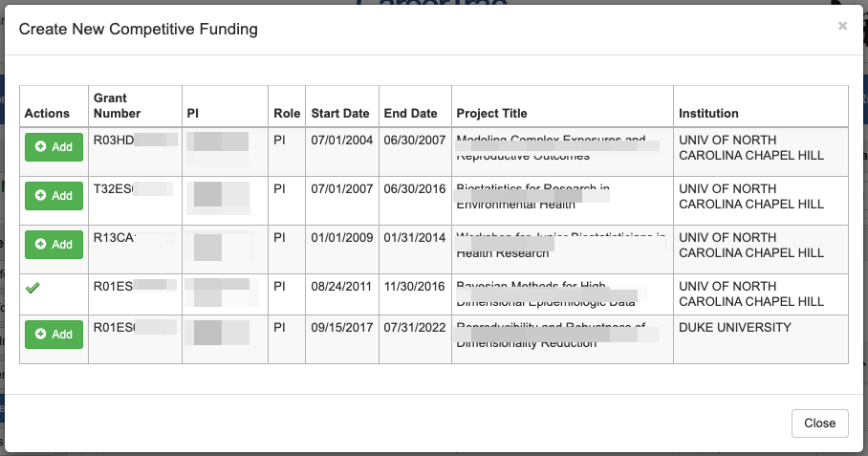Click the Start Date column header
The height and width of the screenshot is (456, 868).
click(x=340, y=114)
